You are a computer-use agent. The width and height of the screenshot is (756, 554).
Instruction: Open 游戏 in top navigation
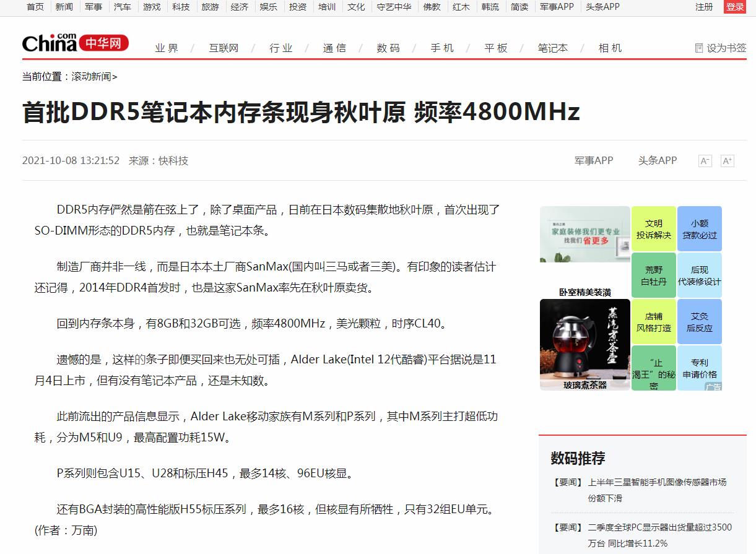(x=152, y=7)
